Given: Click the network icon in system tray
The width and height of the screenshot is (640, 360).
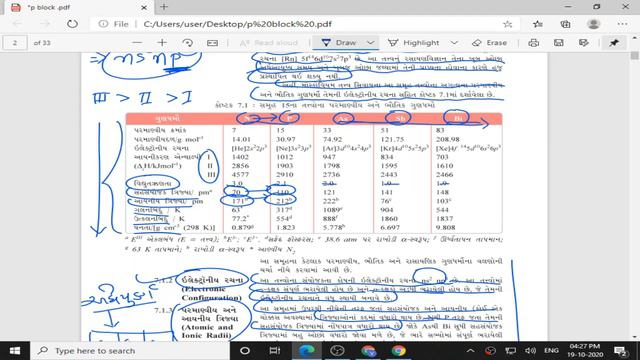Looking at the screenshot, I should pyautogui.click(x=510, y=351).
